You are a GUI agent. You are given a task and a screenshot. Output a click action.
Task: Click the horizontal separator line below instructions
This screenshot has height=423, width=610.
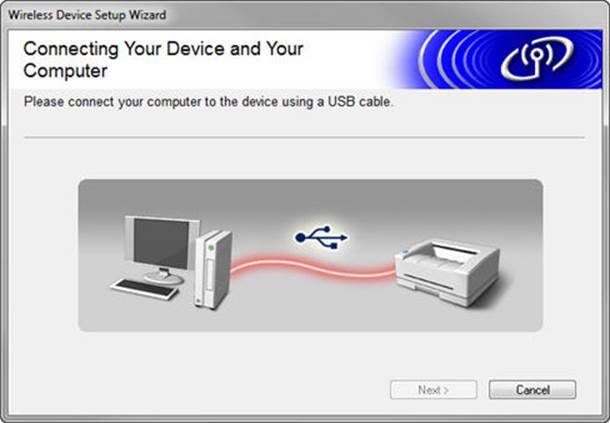click(304, 137)
